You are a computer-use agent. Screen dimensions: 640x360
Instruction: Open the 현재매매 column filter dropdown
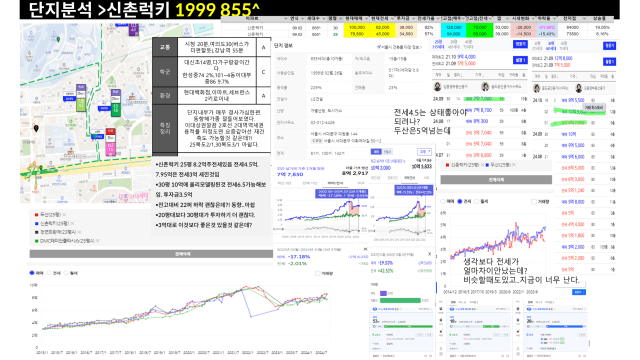(x=366, y=19)
